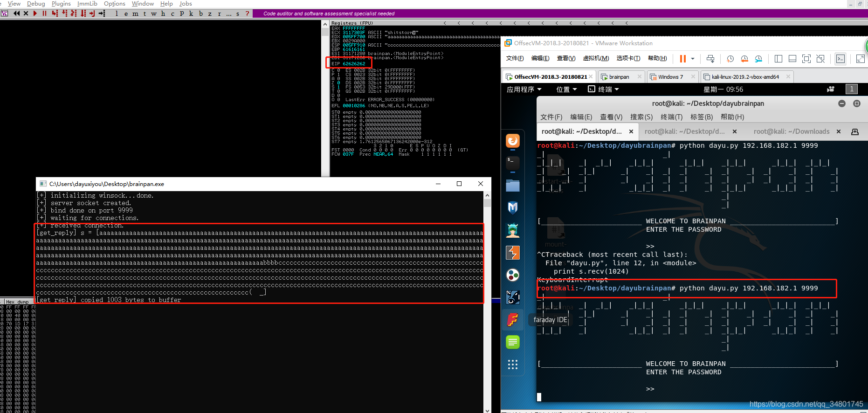Viewport: 868px width, 413px height.
Task: Click the Kali clock 星期一 09:56
Action: (723, 89)
